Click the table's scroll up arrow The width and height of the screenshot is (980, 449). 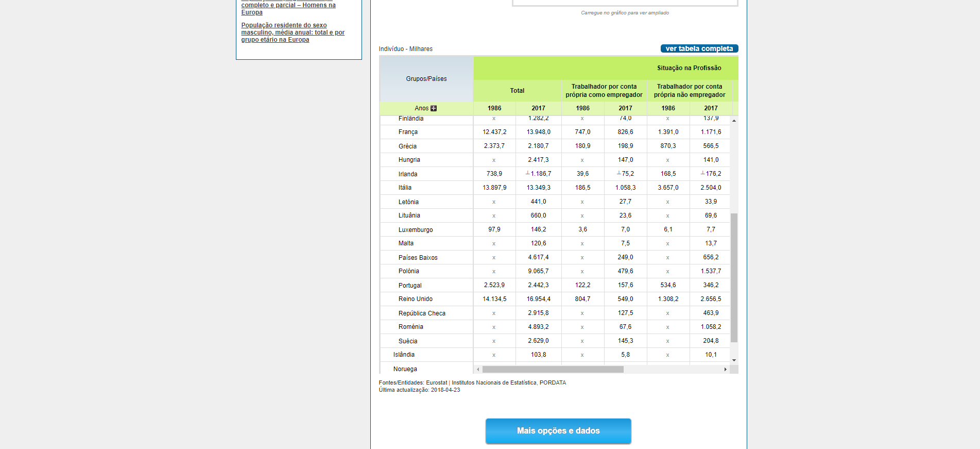click(734, 121)
